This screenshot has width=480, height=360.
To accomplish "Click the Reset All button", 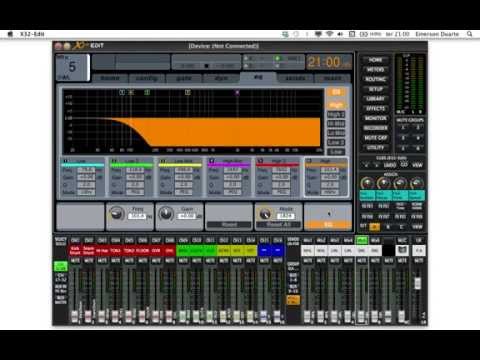I will point(278,225).
